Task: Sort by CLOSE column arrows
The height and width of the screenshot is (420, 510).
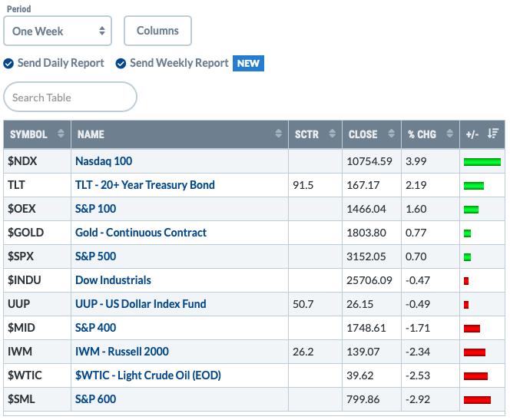Action: click(391, 134)
